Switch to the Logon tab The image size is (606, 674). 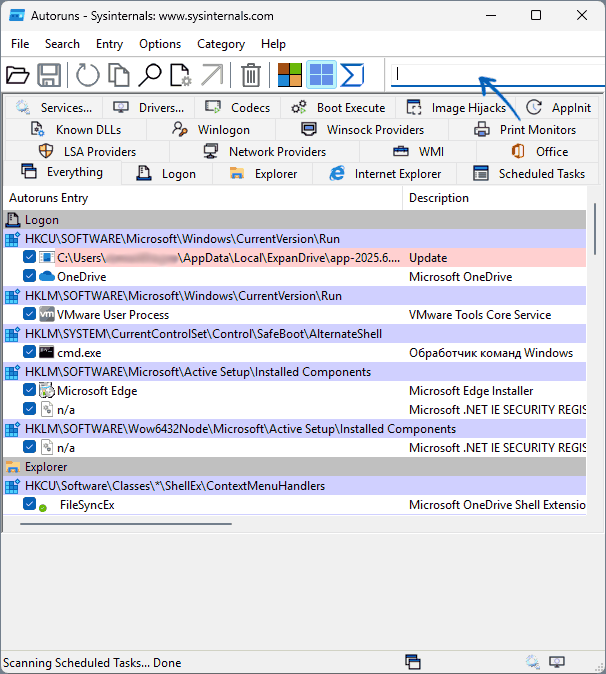[x=167, y=174]
